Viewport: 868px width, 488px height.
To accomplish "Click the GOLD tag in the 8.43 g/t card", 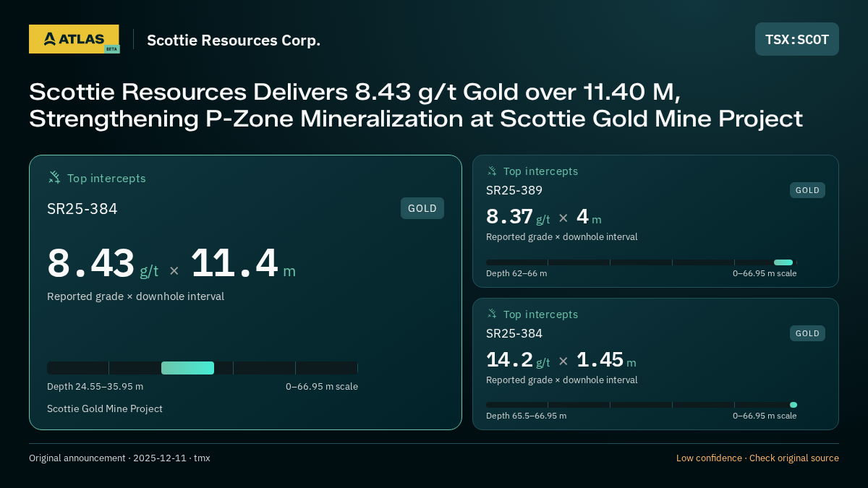I will 422,208.
